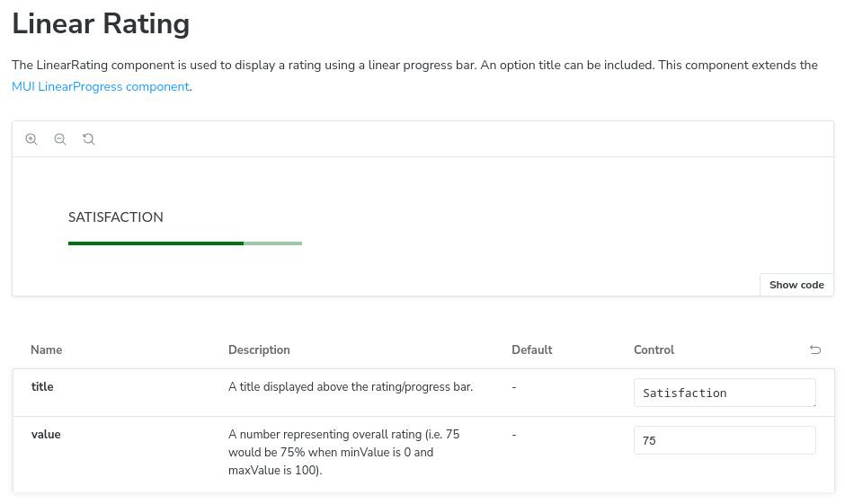Open the MUI LinearProgress component link

click(x=101, y=87)
